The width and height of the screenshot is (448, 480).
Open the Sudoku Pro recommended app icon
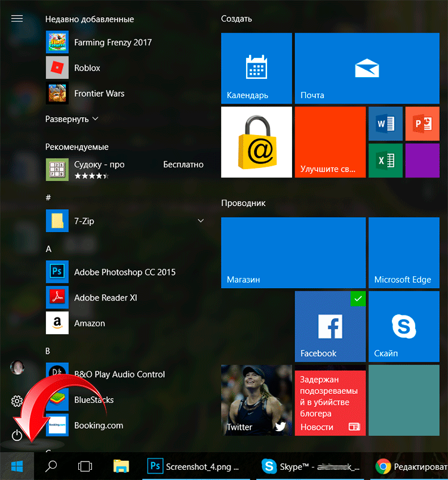(x=57, y=170)
